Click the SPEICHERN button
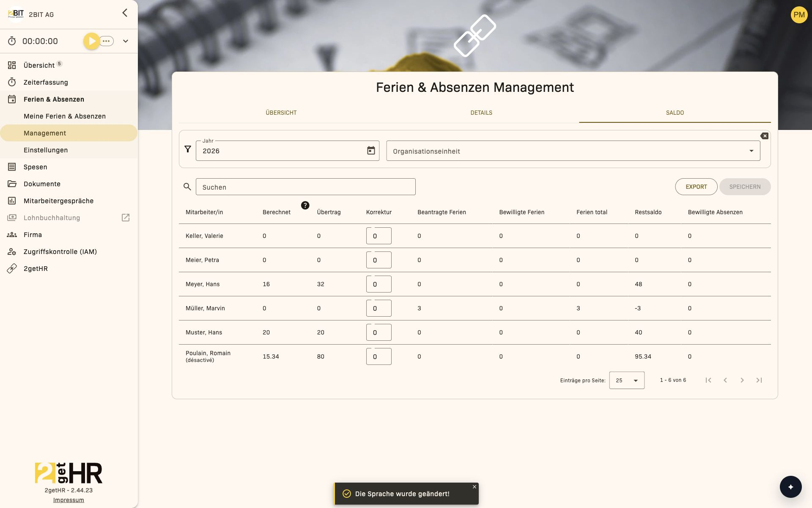 [x=745, y=187]
